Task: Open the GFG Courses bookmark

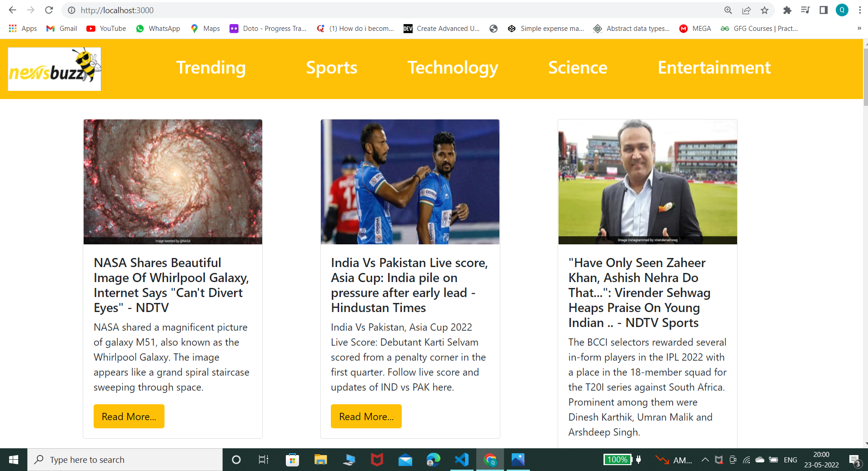Action: pos(759,28)
